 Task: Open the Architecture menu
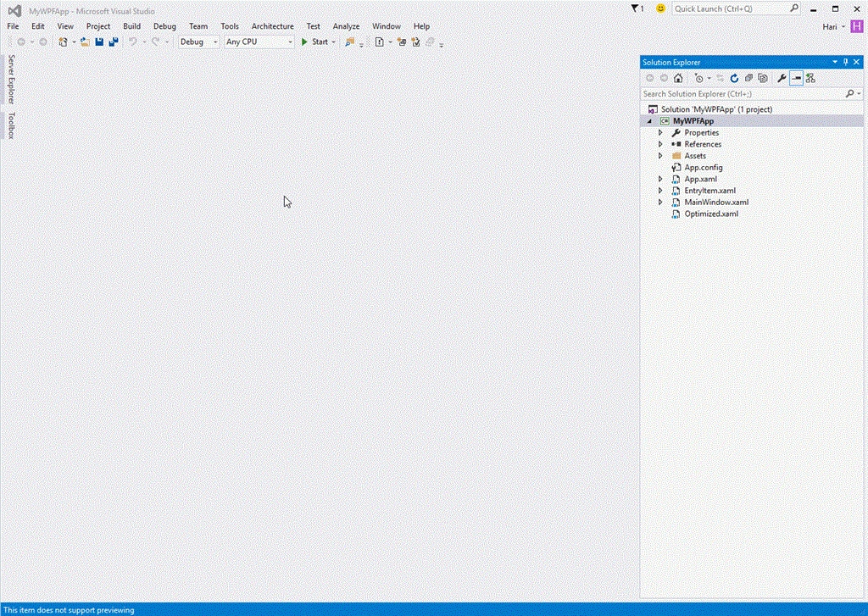click(272, 26)
